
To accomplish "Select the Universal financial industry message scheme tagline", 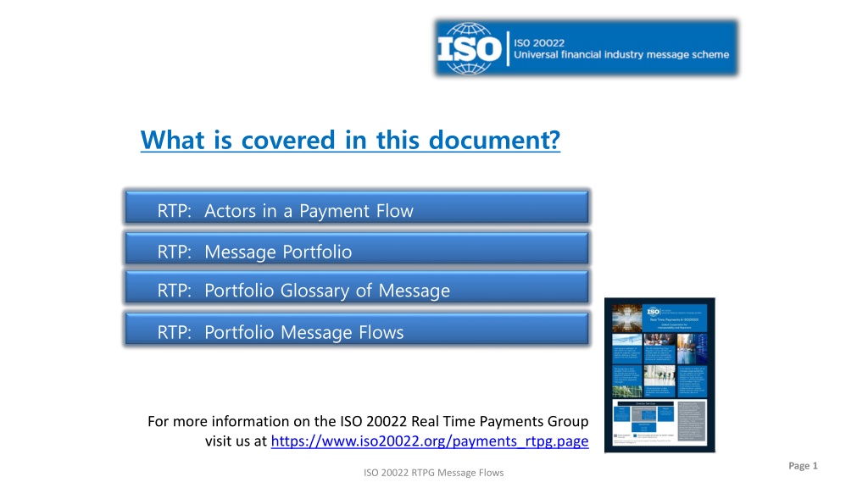I will [621, 54].
